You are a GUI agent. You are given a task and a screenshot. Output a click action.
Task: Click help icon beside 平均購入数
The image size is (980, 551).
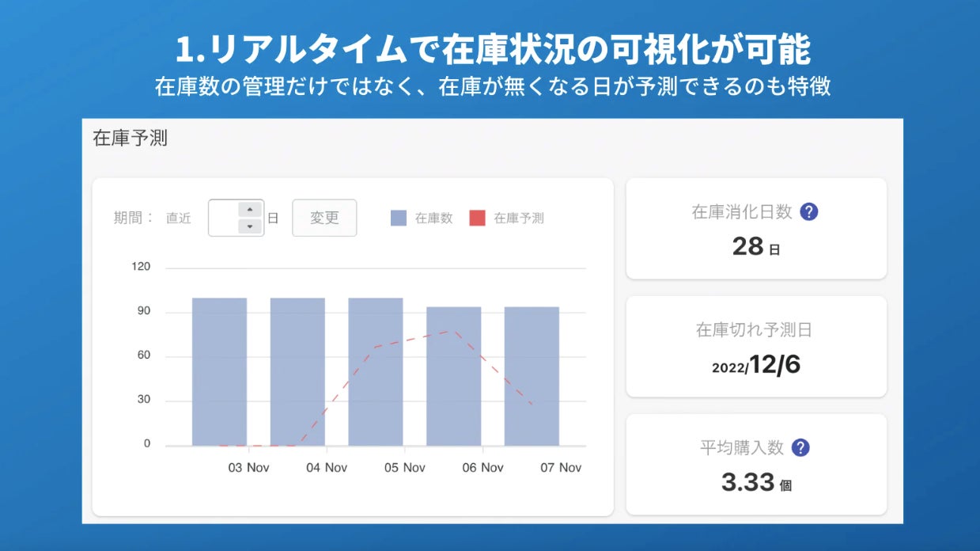pyautogui.click(x=800, y=448)
